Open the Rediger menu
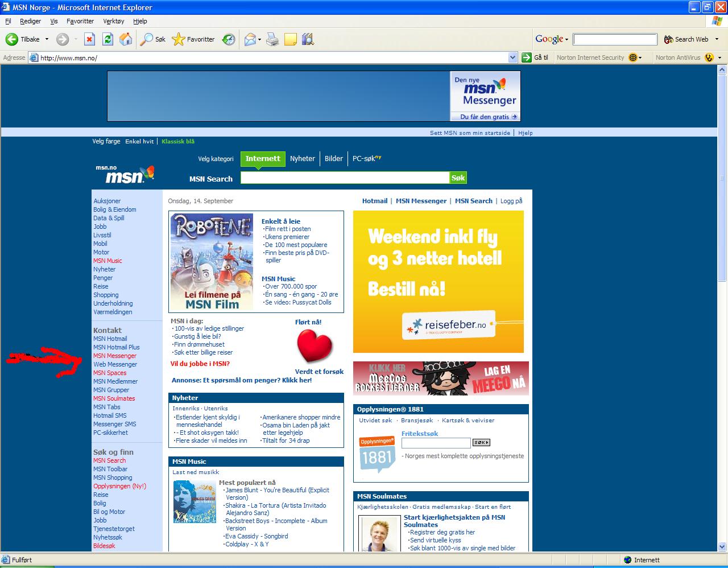 pyautogui.click(x=30, y=21)
